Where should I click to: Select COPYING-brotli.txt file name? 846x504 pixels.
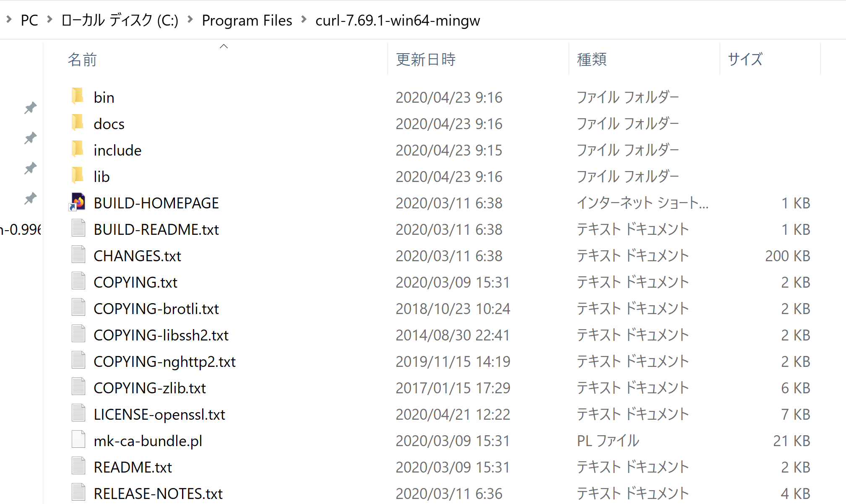click(156, 309)
